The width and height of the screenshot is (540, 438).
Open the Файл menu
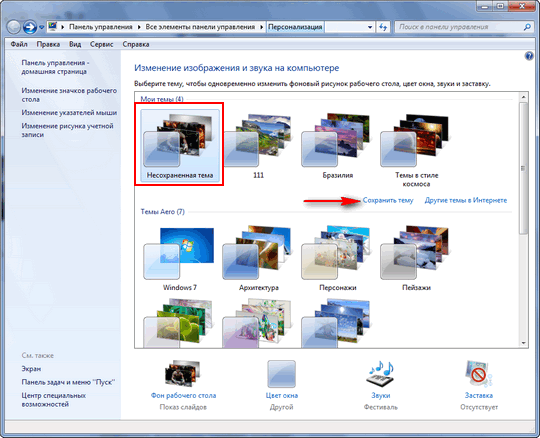click(19, 44)
